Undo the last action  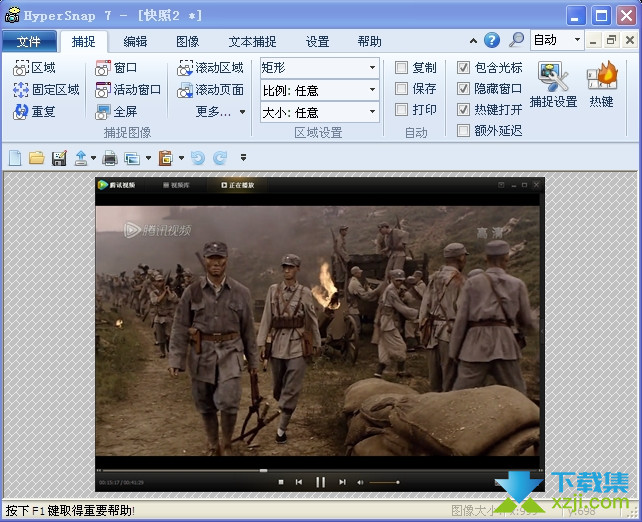pyautogui.click(x=198, y=158)
